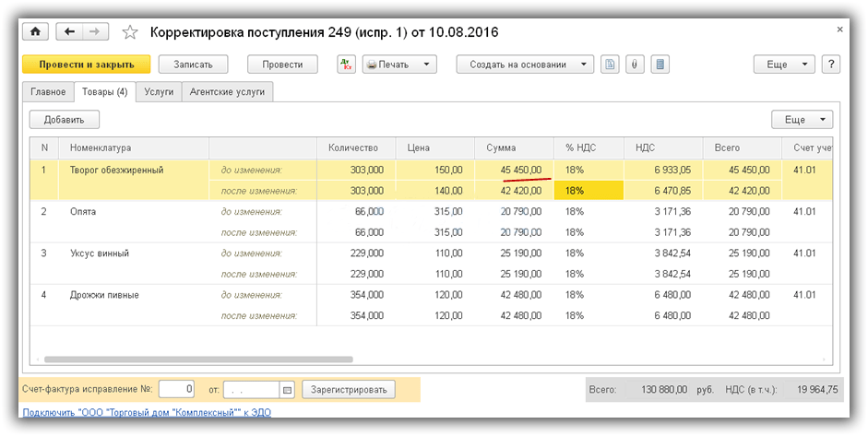Select the Дрожжи пивные row
This screenshot has width=868, height=436.
point(432,305)
